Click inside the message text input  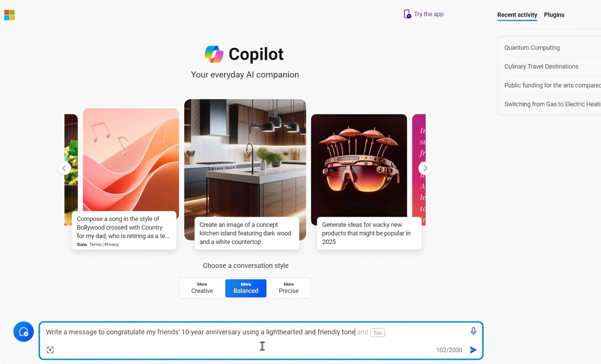(x=200, y=332)
